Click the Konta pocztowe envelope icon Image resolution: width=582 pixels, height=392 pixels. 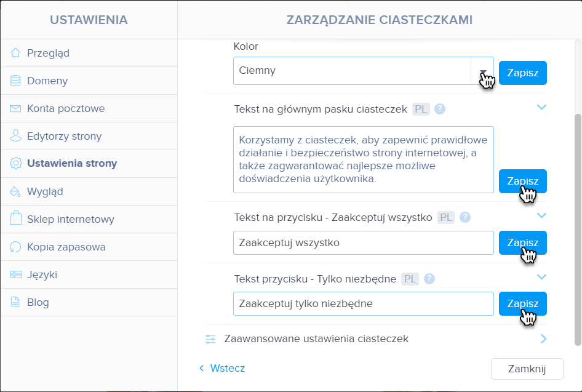tap(15, 108)
